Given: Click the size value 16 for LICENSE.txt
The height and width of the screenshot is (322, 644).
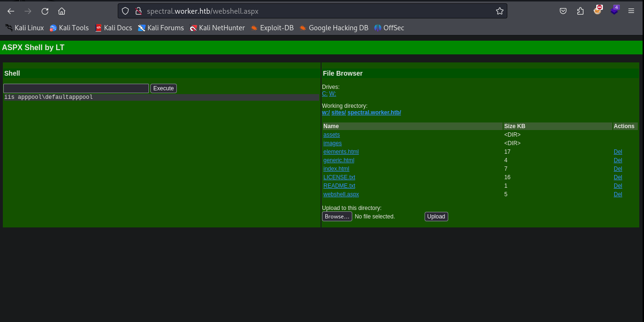Looking at the screenshot, I should pyautogui.click(x=507, y=177).
